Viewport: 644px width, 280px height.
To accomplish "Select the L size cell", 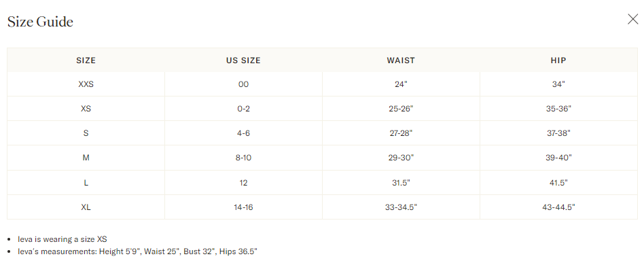I will (86, 182).
